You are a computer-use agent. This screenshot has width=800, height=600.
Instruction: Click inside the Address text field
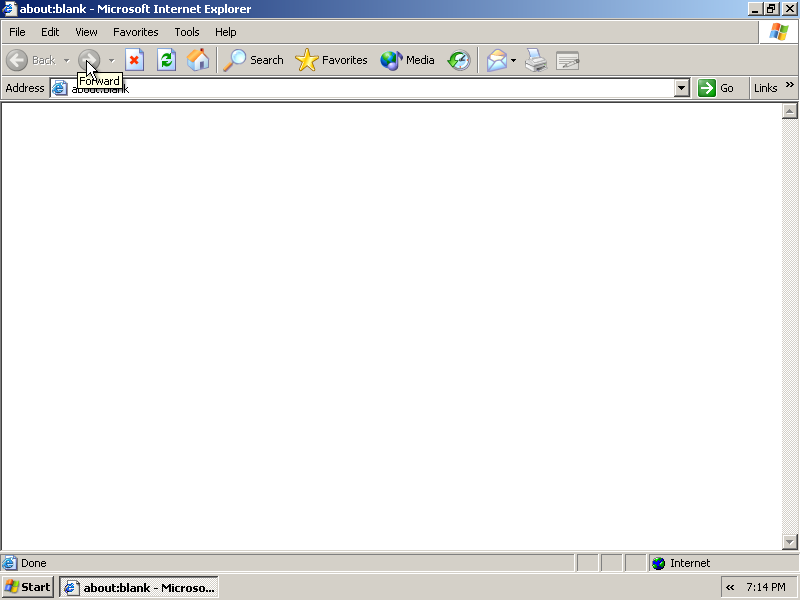pyautogui.click(x=370, y=88)
